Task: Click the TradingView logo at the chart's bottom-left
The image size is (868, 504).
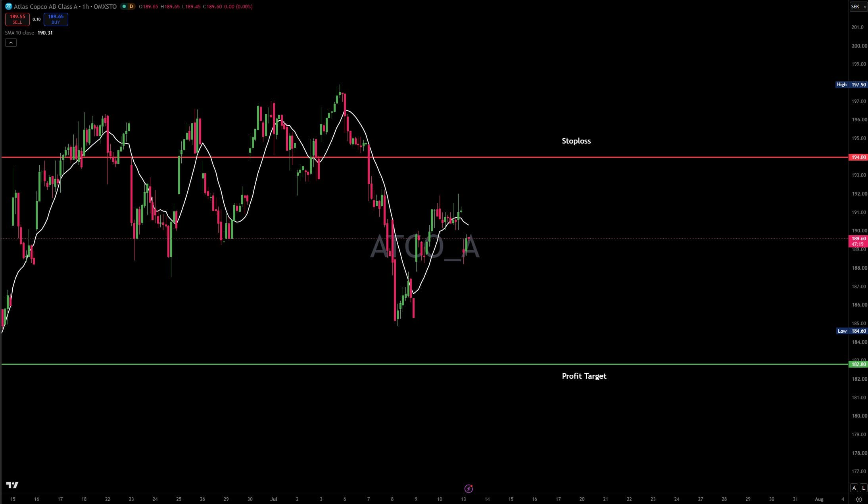Action: pyautogui.click(x=12, y=485)
